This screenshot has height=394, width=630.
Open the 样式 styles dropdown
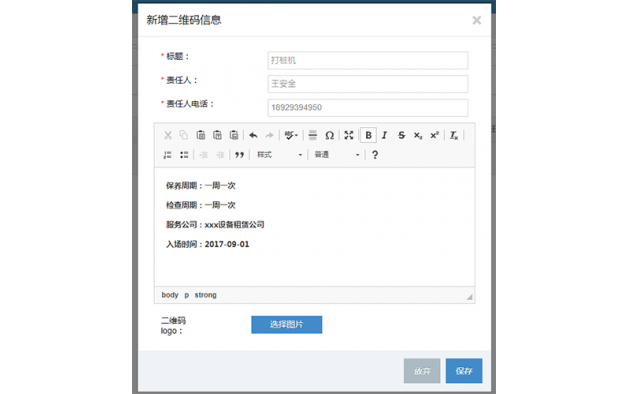(279, 155)
